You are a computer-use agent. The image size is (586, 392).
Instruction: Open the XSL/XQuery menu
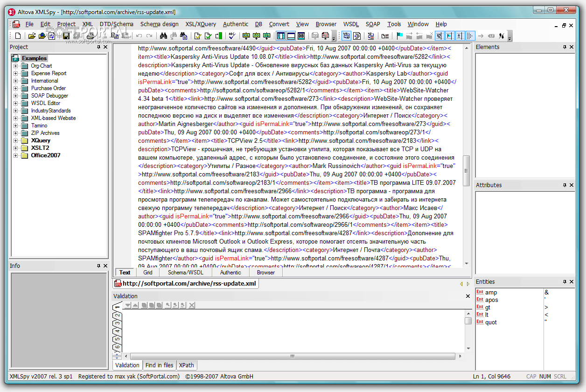coord(201,24)
